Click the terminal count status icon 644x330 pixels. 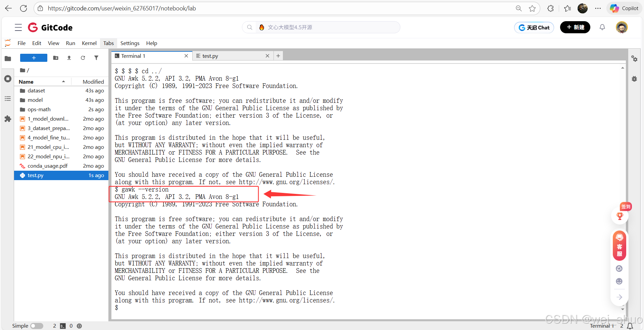pyautogui.click(x=63, y=326)
